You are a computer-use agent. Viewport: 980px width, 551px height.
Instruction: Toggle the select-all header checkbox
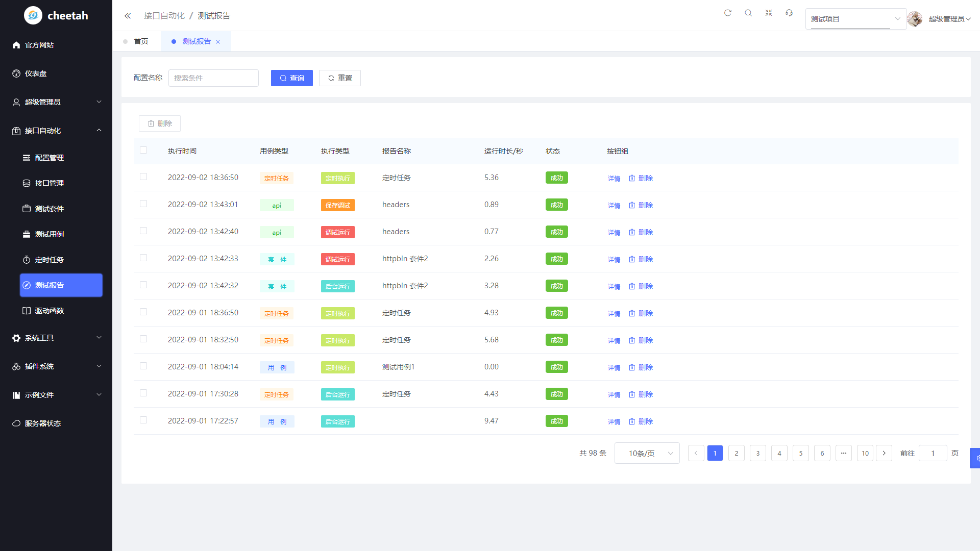coord(143,150)
